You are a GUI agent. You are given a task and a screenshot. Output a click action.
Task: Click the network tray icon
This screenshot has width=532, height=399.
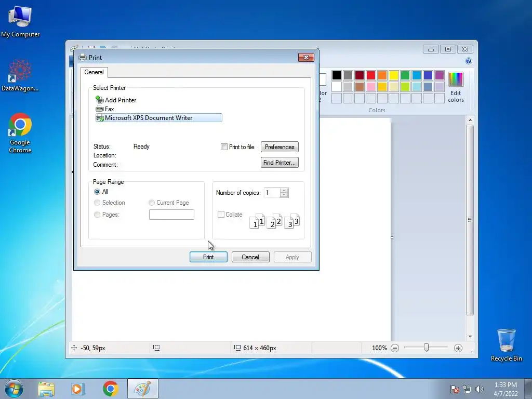(467, 389)
